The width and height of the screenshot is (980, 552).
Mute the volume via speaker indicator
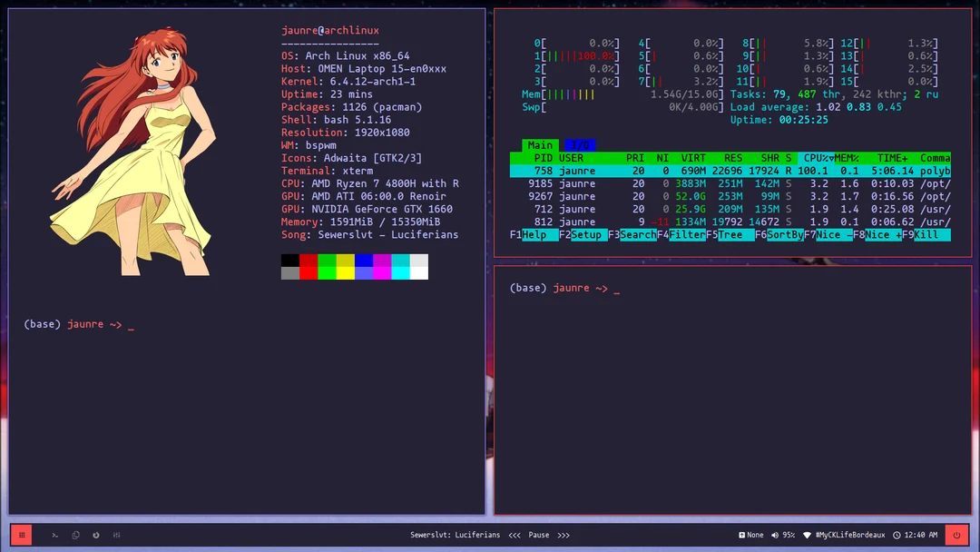773,535
